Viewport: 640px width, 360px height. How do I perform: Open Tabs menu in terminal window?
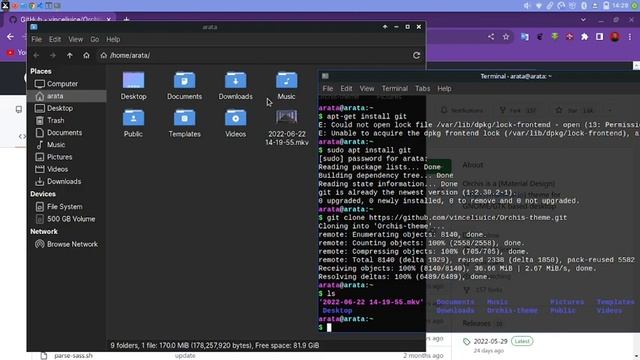click(x=422, y=89)
